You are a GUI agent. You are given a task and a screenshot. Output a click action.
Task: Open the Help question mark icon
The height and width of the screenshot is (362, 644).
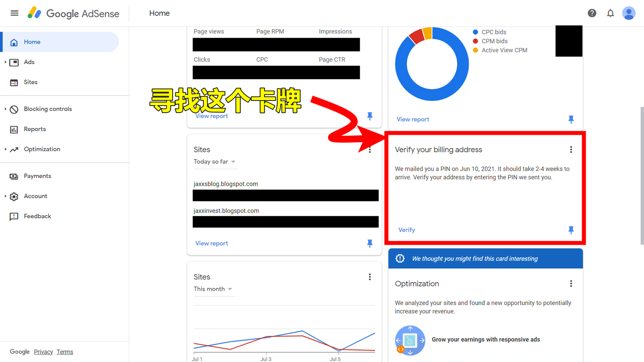[x=592, y=13]
